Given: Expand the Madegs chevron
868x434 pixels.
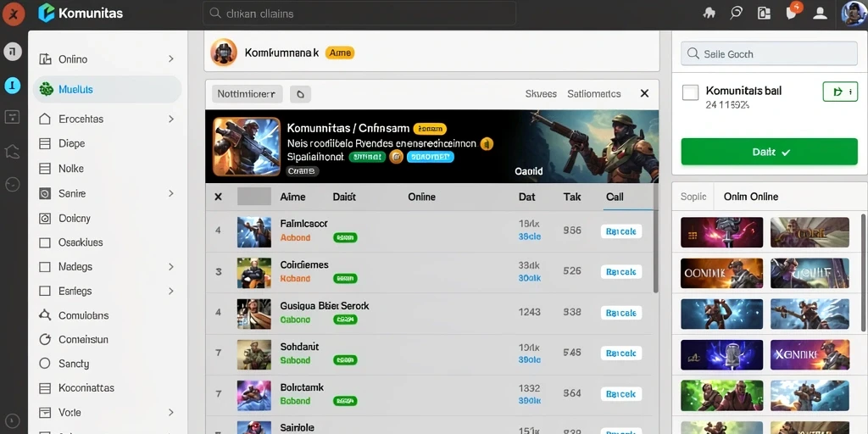Looking at the screenshot, I should (171, 267).
